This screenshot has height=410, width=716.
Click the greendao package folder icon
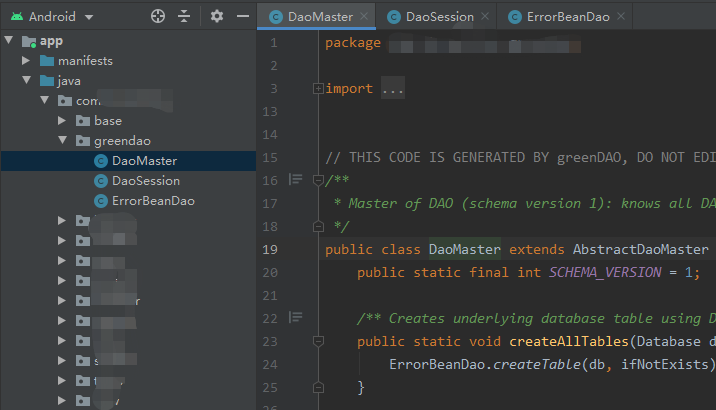83,141
